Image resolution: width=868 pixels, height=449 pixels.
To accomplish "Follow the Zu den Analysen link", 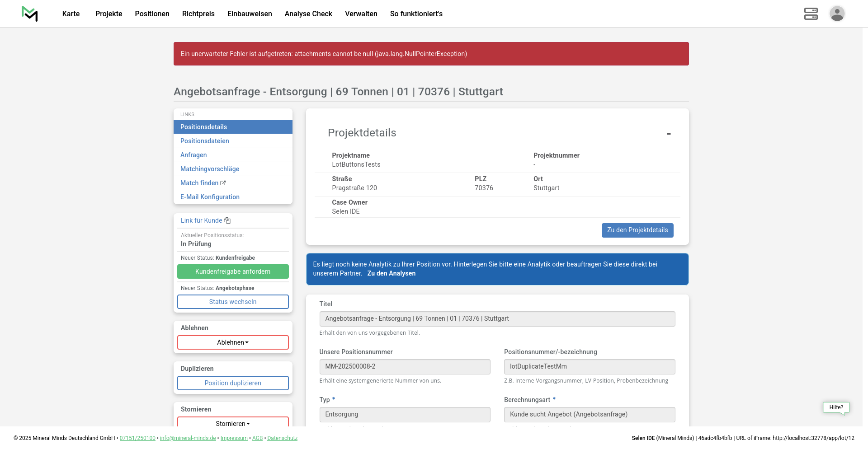I will pos(391,273).
